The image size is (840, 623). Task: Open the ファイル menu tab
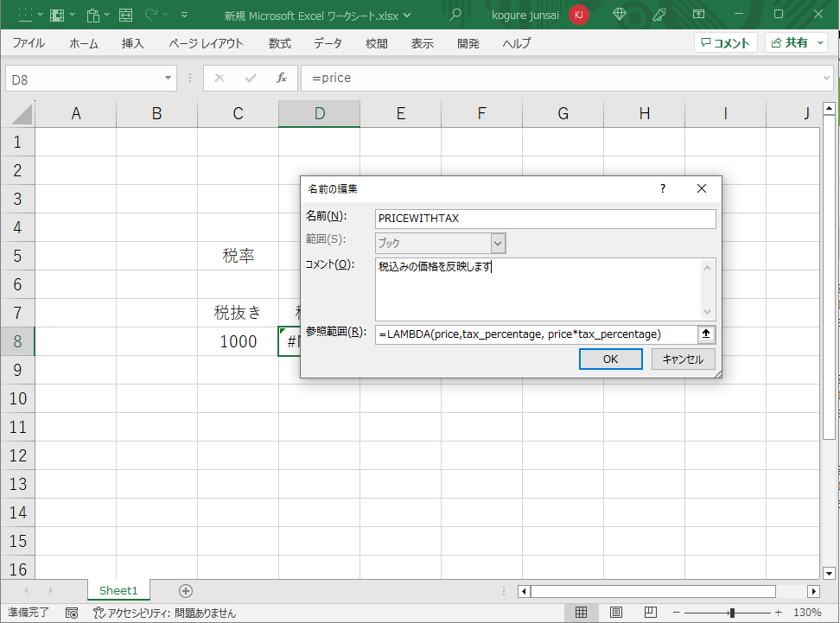(29, 43)
